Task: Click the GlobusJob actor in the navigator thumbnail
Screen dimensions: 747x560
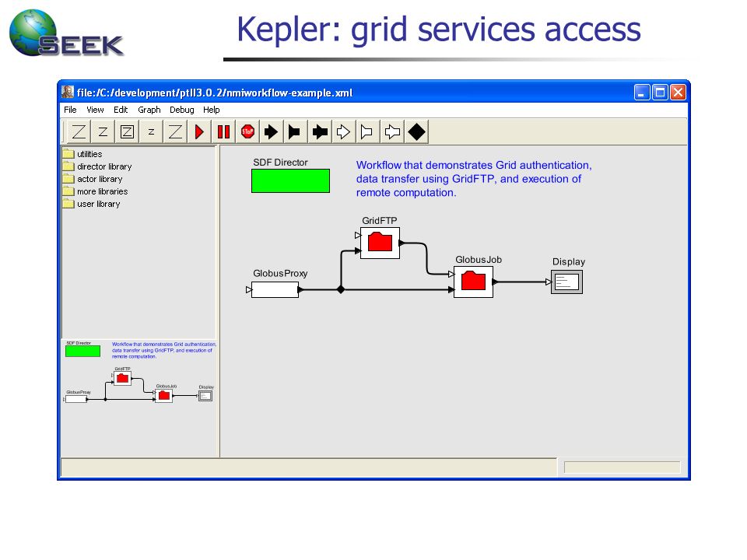Action: tap(164, 396)
